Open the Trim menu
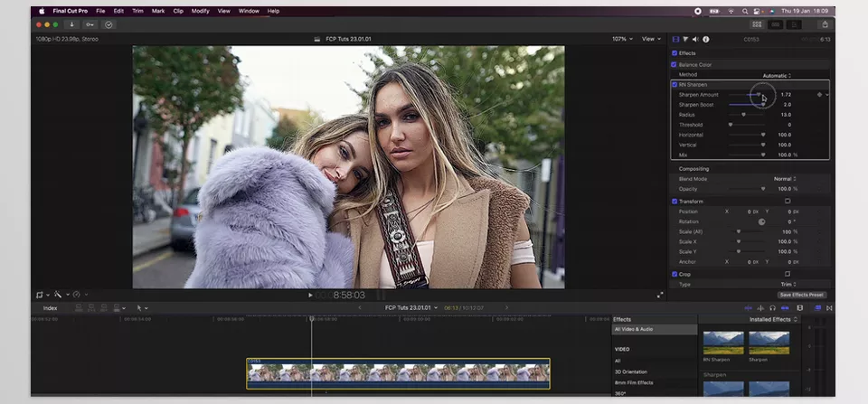The width and height of the screenshot is (868, 404). [137, 11]
